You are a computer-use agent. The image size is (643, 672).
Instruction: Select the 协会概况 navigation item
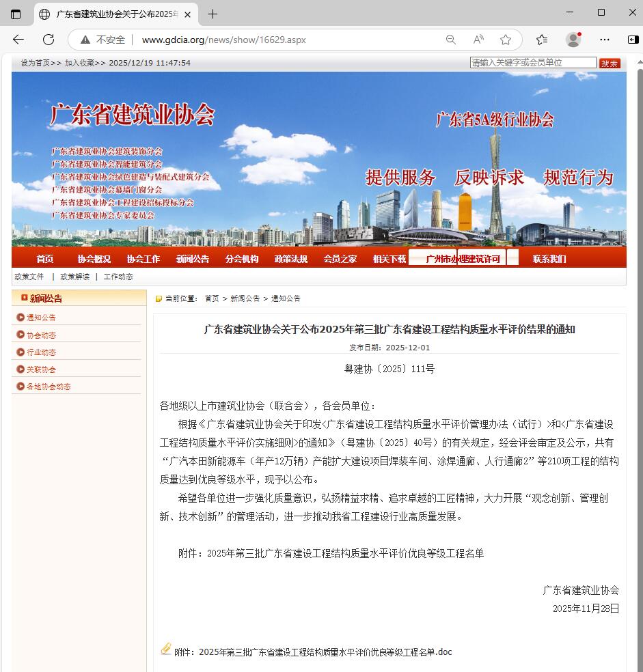tap(94, 259)
